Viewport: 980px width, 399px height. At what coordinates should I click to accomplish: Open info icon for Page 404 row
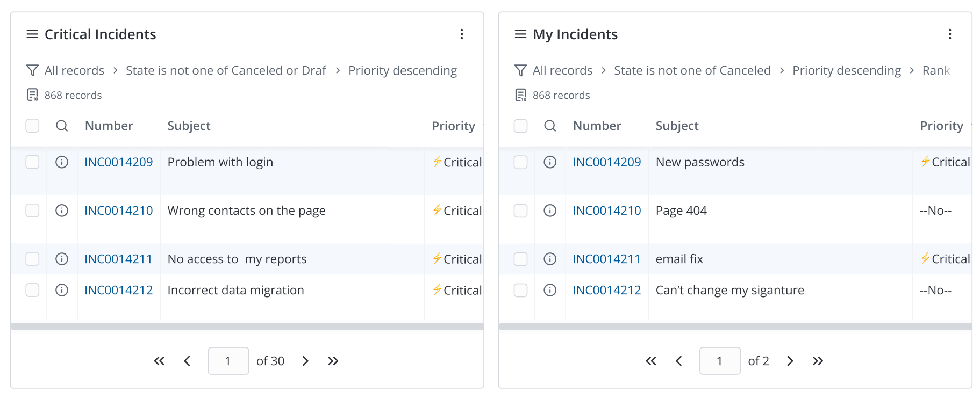(550, 211)
